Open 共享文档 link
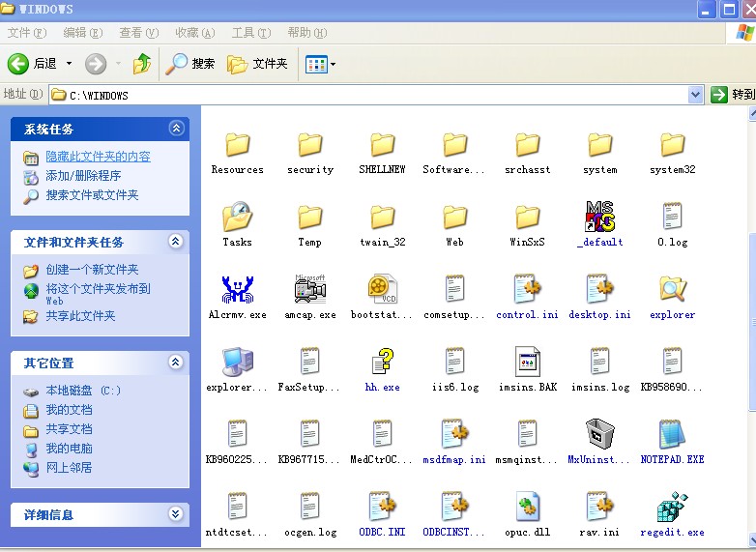Viewport: 756px width, 552px height. [69, 429]
